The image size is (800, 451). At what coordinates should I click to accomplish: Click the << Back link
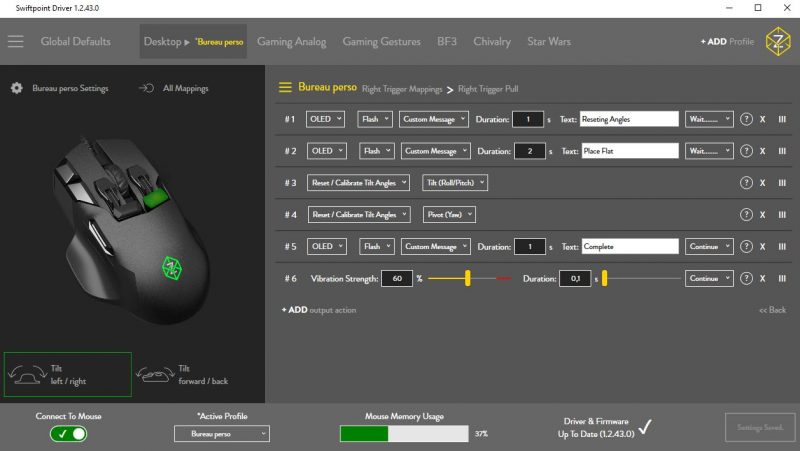(772, 310)
